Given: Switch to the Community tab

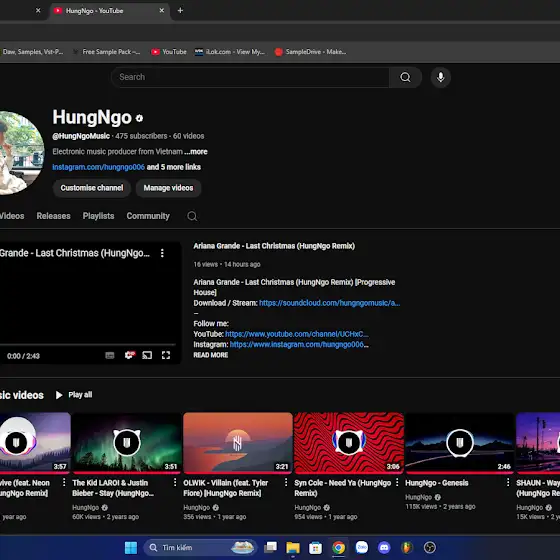Looking at the screenshot, I should point(148,216).
